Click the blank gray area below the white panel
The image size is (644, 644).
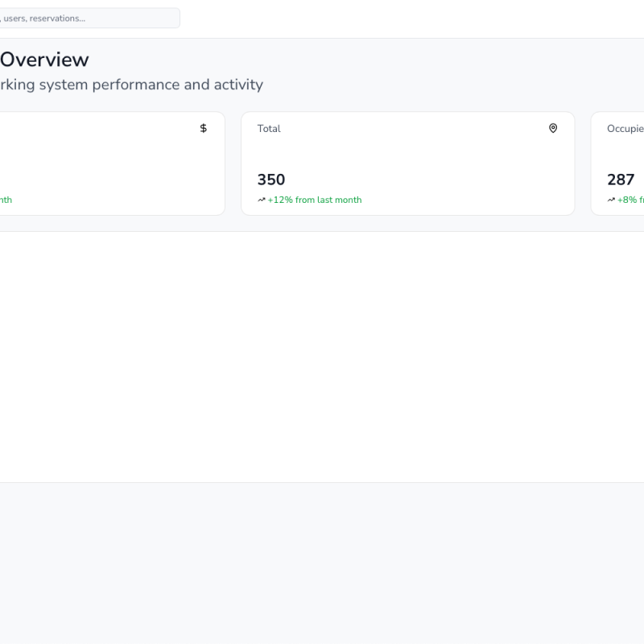322,563
